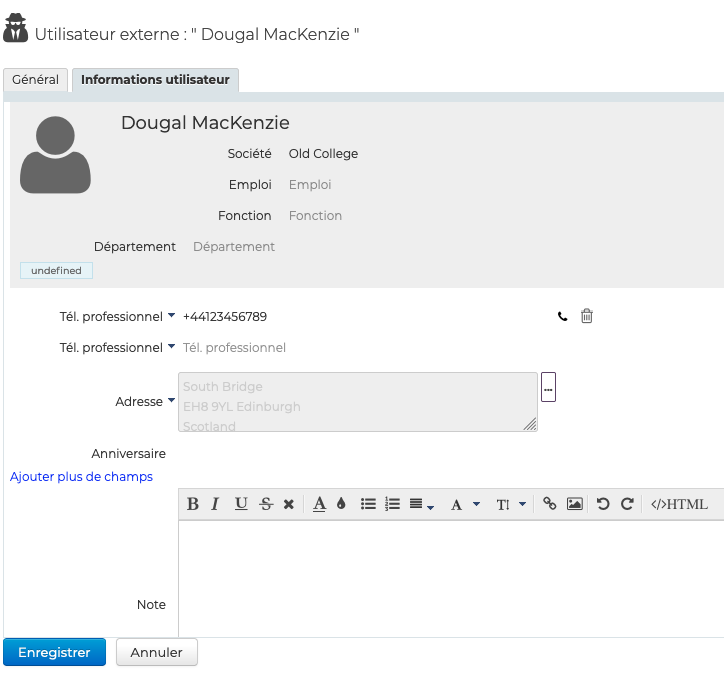Screen dimensions: 724x675
Task: Insert an image into the note
Action: pyautogui.click(x=575, y=504)
